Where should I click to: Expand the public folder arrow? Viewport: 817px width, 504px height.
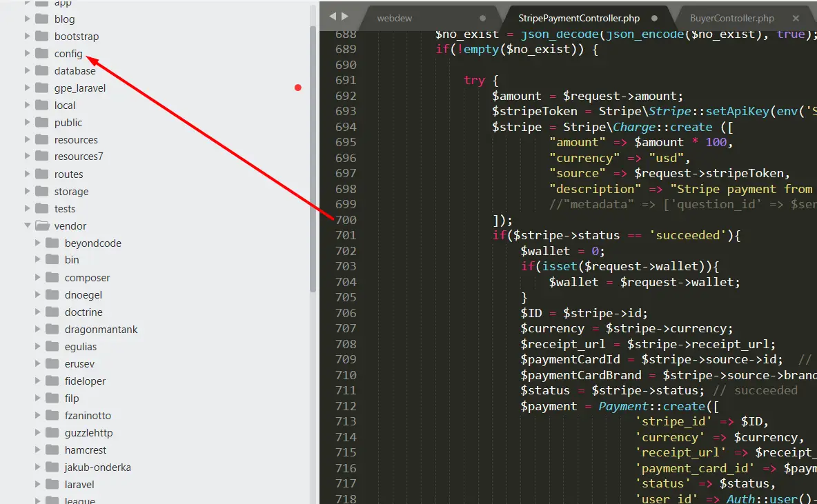(27, 122)
